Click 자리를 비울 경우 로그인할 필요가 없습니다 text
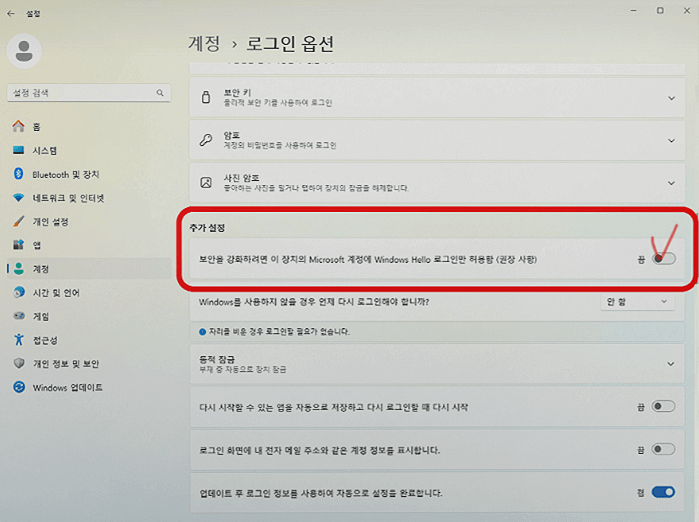The height and width of the screenshot is (522, 699). pyautogui.click(x=279, y=332)
